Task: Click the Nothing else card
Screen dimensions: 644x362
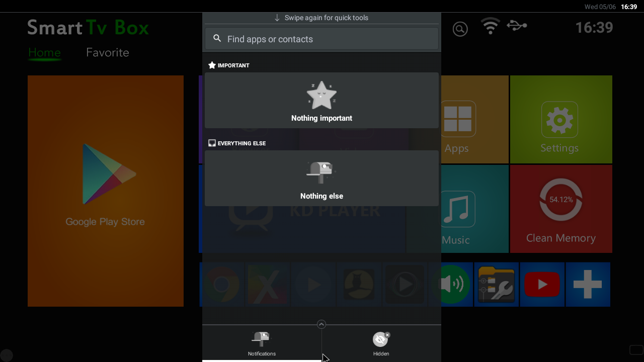Action: 321,178
